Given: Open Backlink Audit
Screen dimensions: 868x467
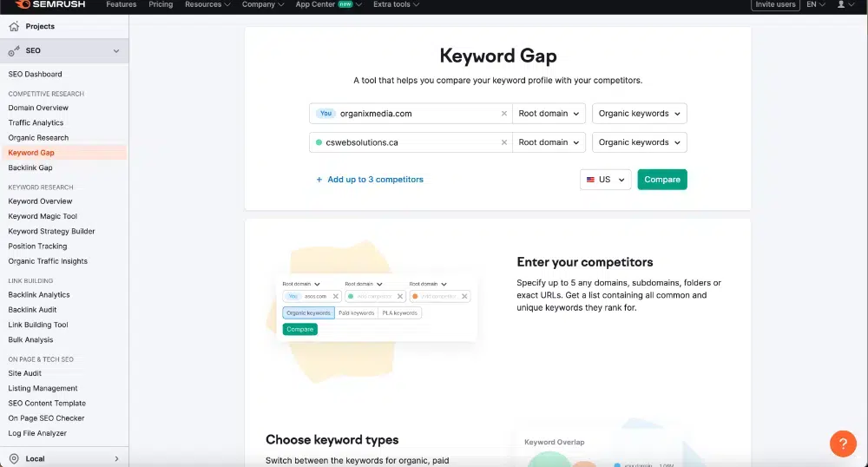Looking at the screenshot, I should click(x=32, y=310).
